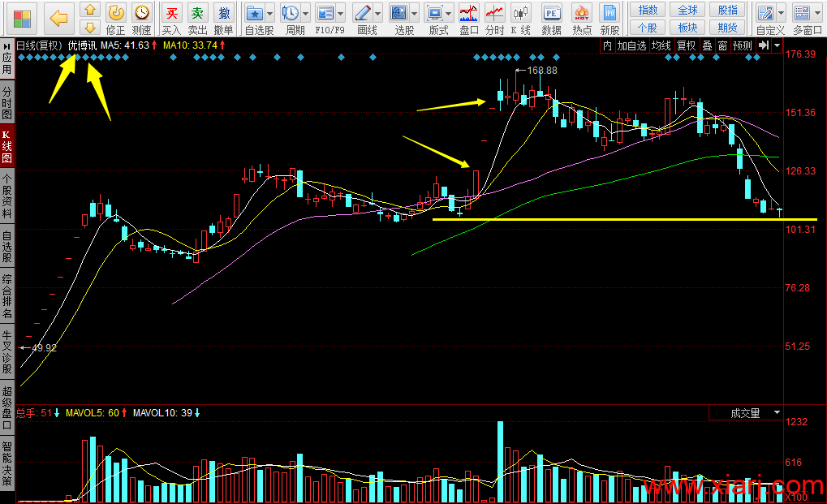Expand the 版式 layout dropdown arrow
The width and height of the screenshot is (827, 504).
449,14
